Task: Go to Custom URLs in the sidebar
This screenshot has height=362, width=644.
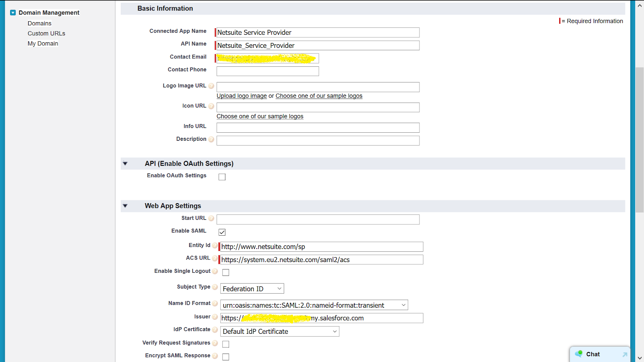Action: (x=46, y=33)
